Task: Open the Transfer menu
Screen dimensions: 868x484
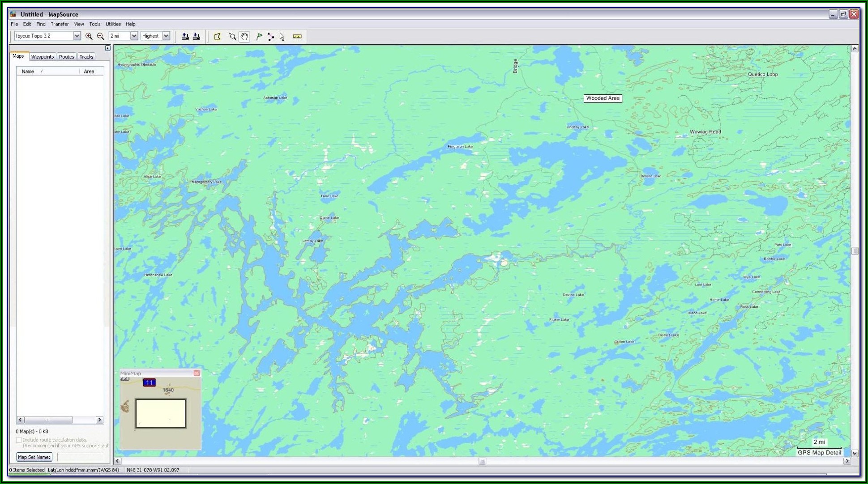Action: click(x=60, y=24)
